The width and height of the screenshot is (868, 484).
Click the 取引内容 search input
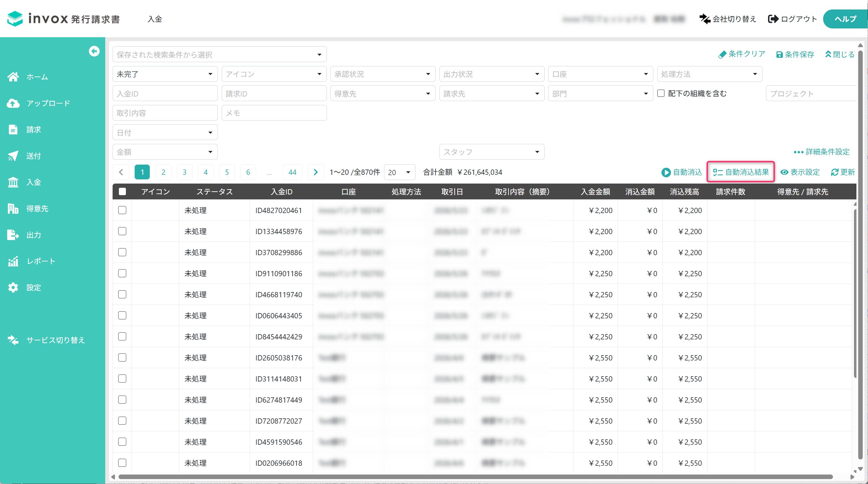165,113
